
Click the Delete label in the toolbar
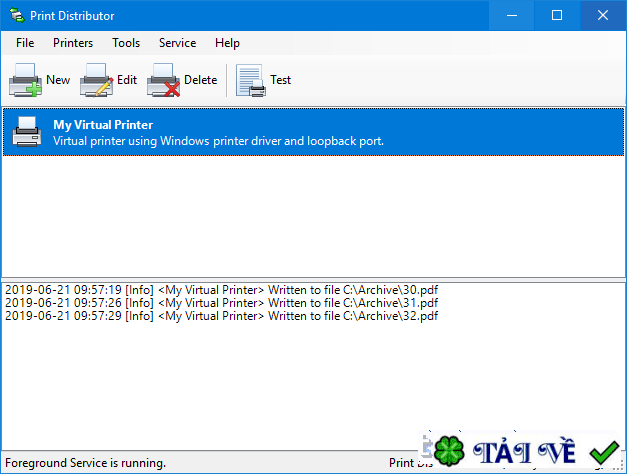coord(200,80)
